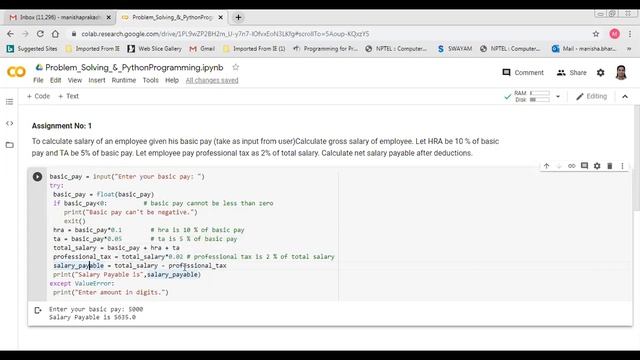The image size is (640, 360).
Task: Open Suggested Sites bookmark
Action: 32,49
